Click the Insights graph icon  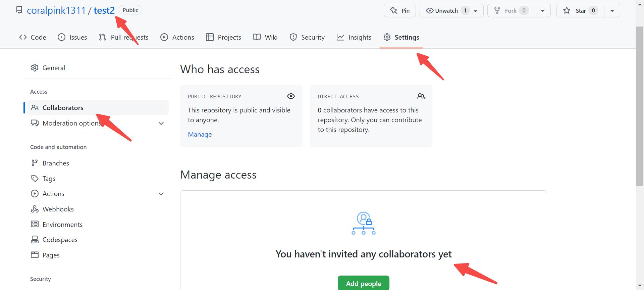tap(340, 37)
